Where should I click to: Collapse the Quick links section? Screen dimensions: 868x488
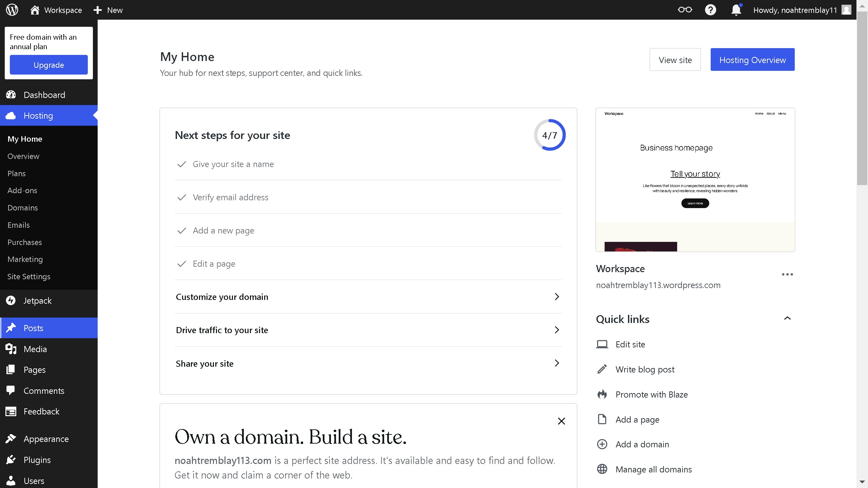[788, 318]
